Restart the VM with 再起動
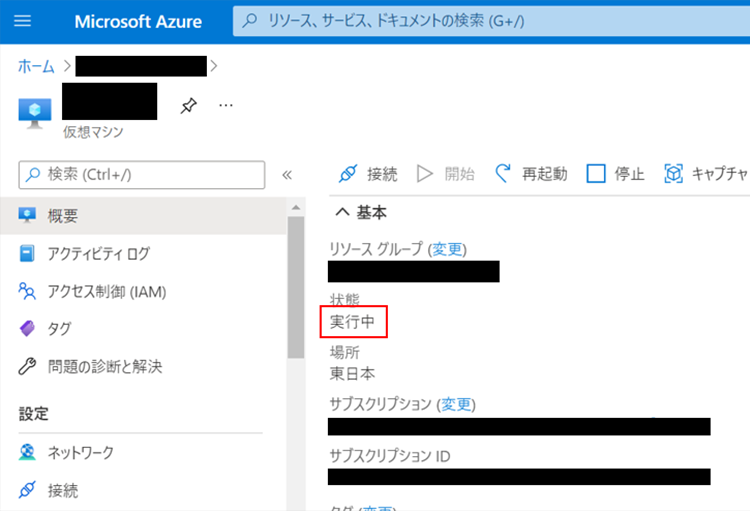Screen dimensions: 750x511 coord(531,174)
